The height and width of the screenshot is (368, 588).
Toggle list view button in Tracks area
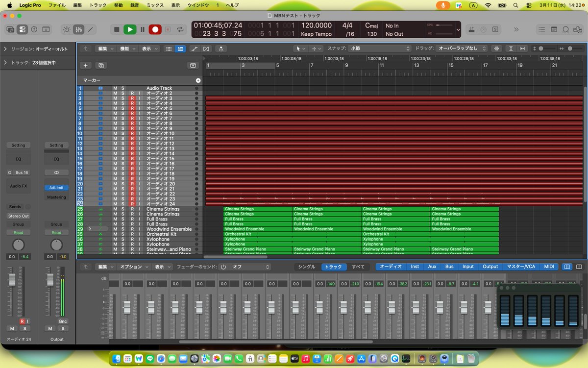(x=180, y=49)
